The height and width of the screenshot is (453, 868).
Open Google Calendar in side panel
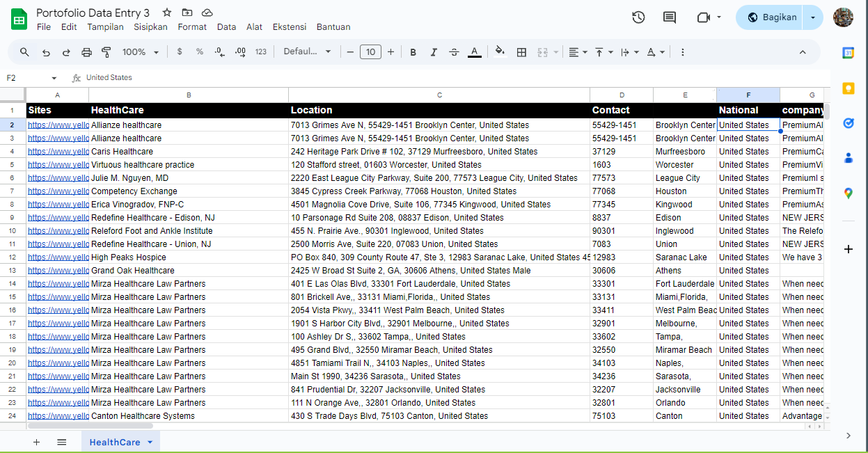pos(849,53)
